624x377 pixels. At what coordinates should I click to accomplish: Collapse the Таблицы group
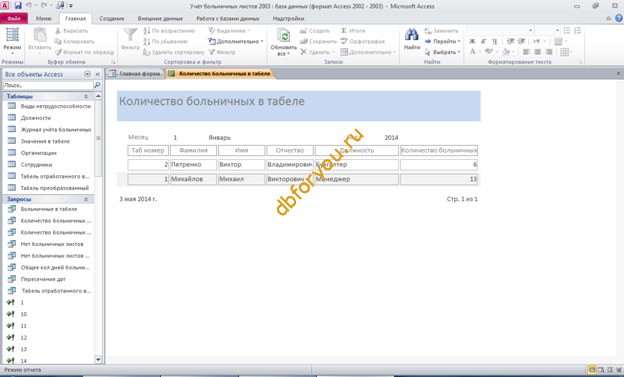(x=86, y=96)
